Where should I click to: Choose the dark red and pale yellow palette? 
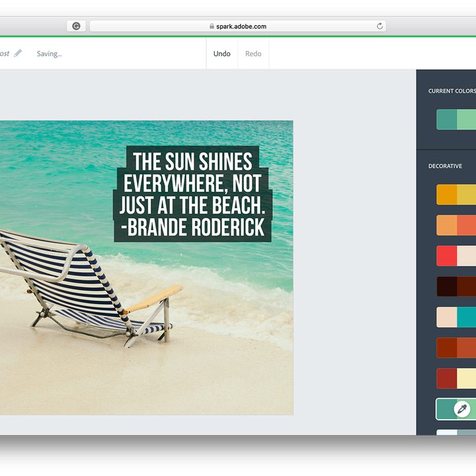pyautogui.click(x=456, y=378)
